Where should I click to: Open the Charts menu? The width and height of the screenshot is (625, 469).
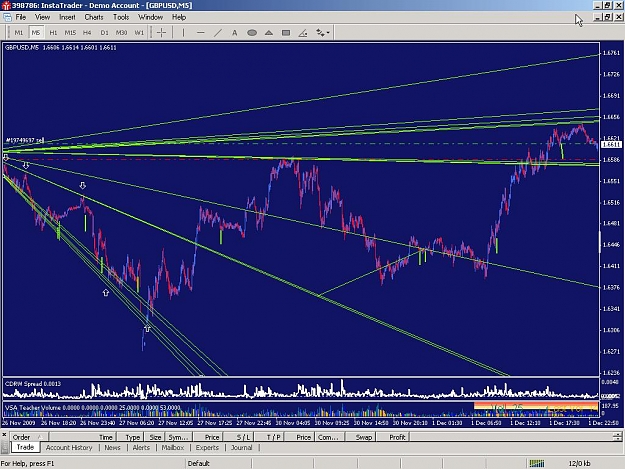[94, 17]
